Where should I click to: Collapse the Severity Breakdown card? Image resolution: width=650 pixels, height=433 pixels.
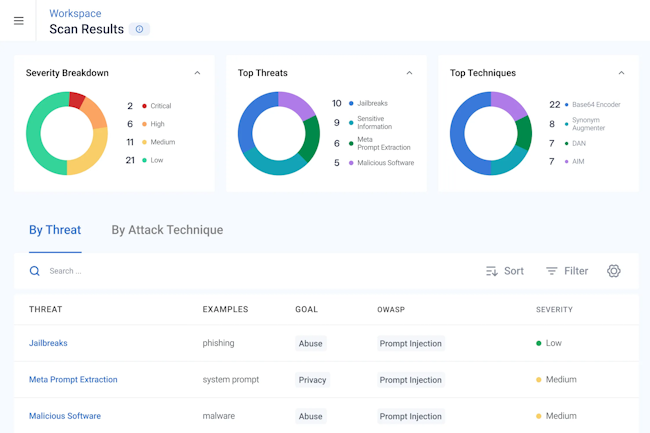point(197,73)
